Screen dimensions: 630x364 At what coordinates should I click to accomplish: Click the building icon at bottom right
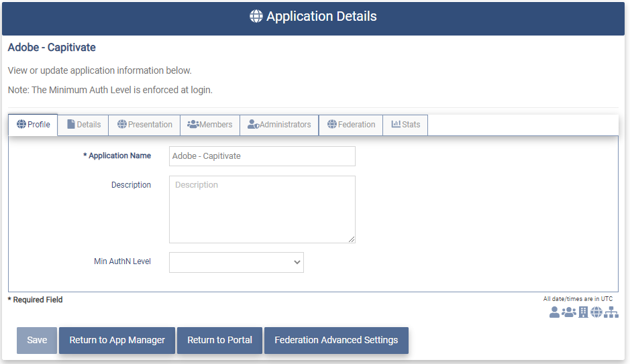(583, 312)
